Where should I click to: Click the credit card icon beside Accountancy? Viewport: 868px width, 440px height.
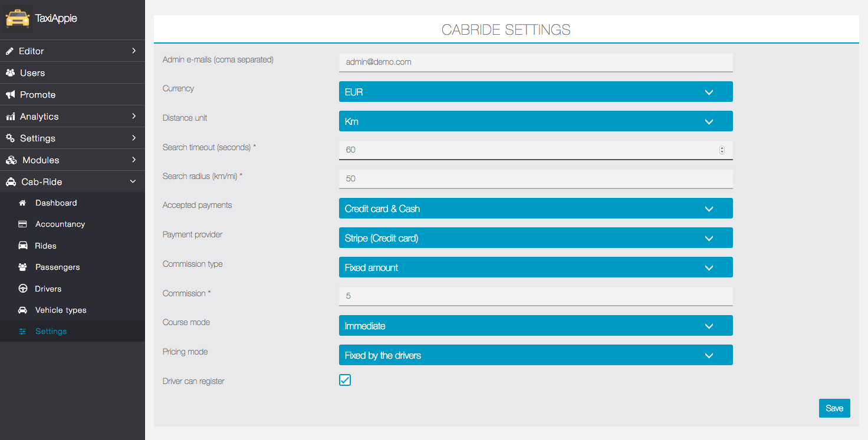(22, 224)
